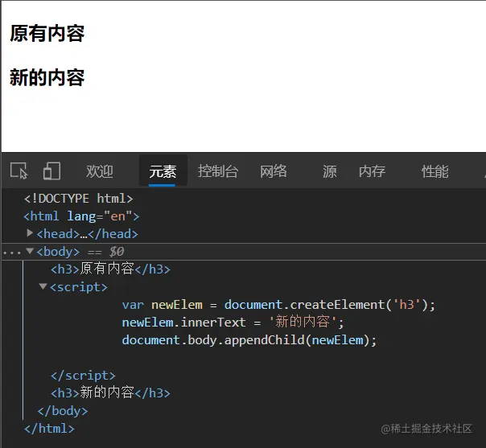Click the createElement('h3') code line
This screenshot has height=448, width=486.
point(278,305)
